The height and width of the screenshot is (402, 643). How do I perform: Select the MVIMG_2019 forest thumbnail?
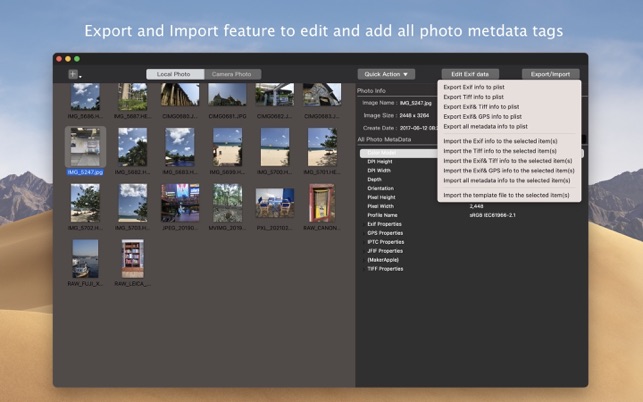[x=227, y=203]
